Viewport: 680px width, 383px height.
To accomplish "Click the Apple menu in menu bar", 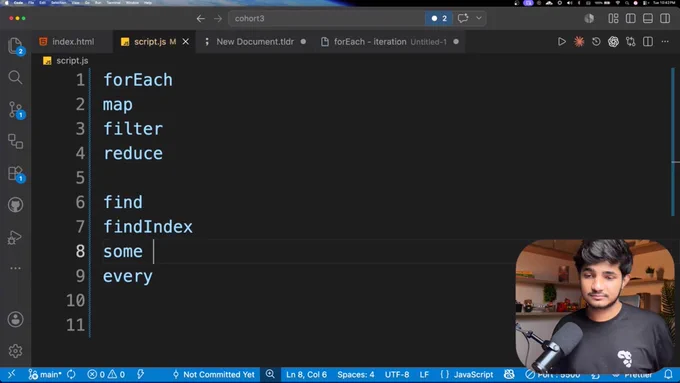I will (6, 3).
